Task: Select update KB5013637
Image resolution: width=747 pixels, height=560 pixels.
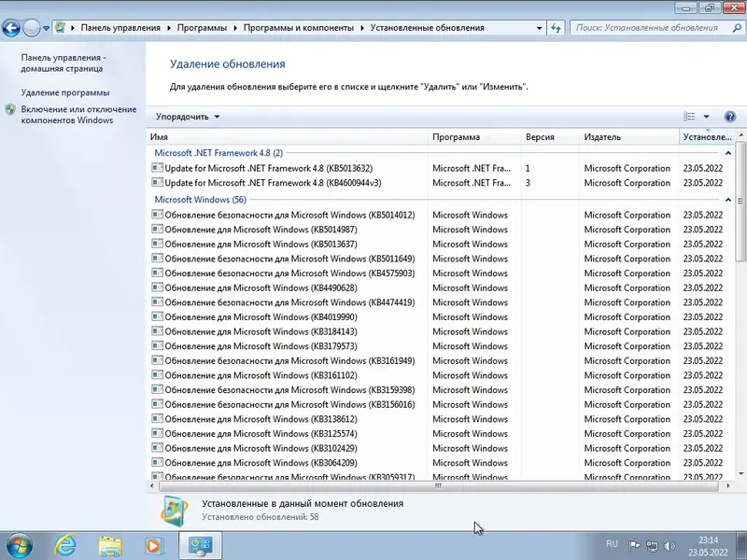Action: tap(261, 244)
